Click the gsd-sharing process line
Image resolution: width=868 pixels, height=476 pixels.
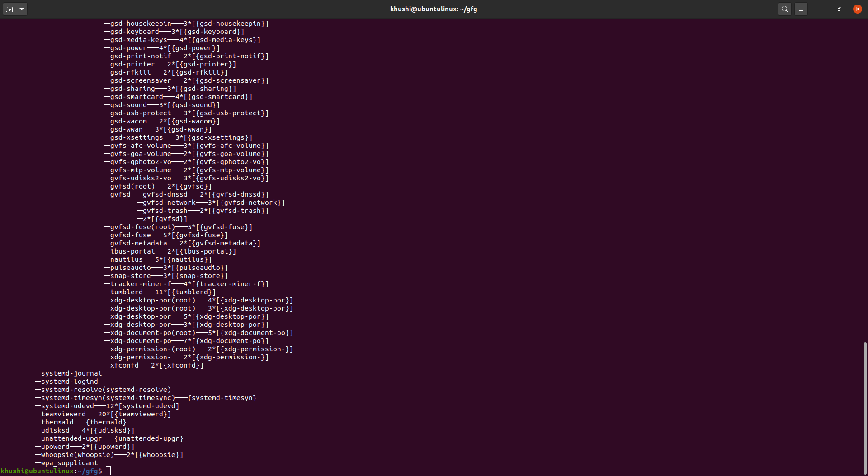[x=173, y=89]
